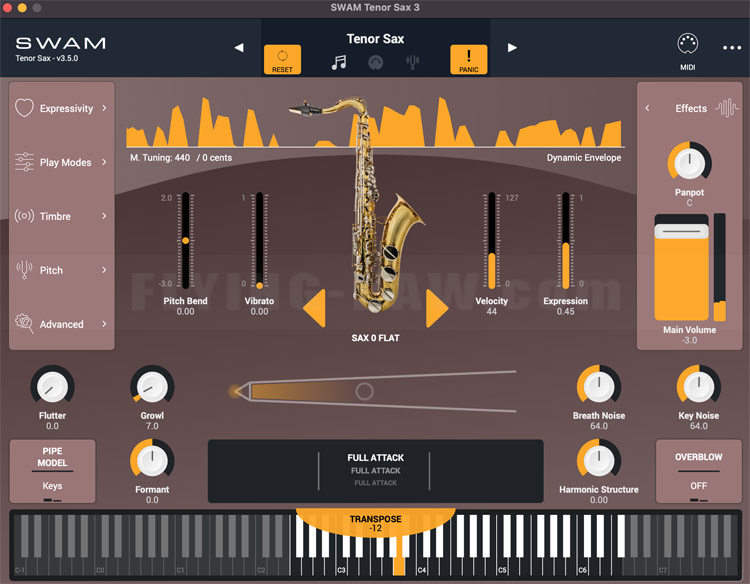Image resolution: width=750 pixels, height=584 pixels.
Task: Open the three-dot options menu
Action: coord(732,48)
